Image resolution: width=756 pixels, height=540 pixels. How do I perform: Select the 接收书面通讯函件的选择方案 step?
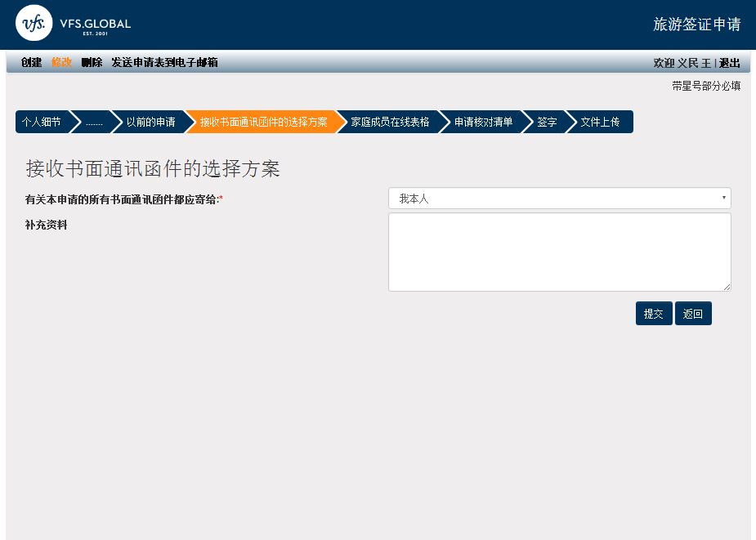pos(263,122)
